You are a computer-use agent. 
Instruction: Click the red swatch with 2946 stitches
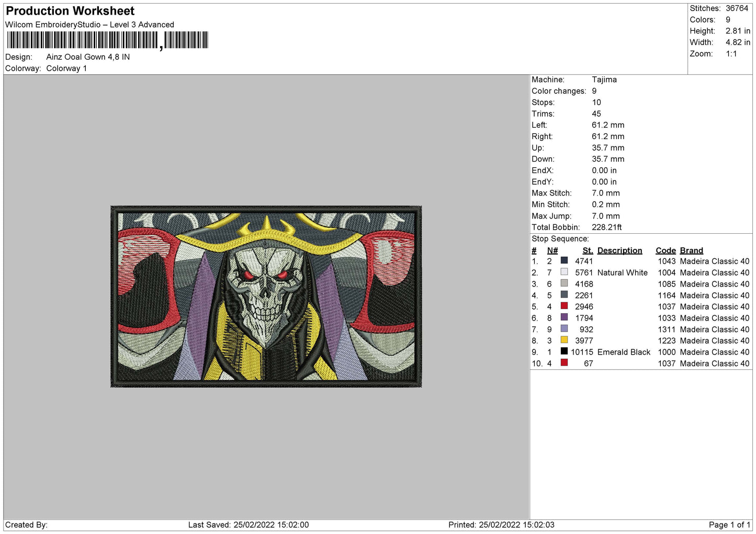pyautogui.click(x=564, y=306)
